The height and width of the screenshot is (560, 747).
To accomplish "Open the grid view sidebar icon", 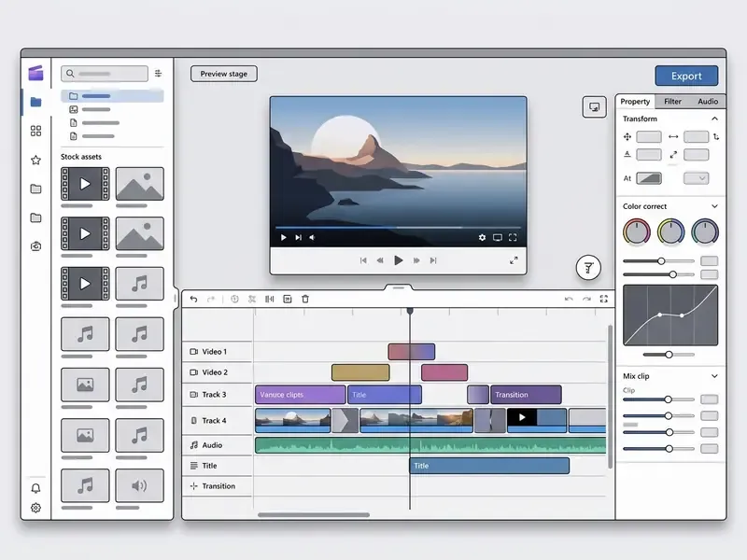I will 35,131.
